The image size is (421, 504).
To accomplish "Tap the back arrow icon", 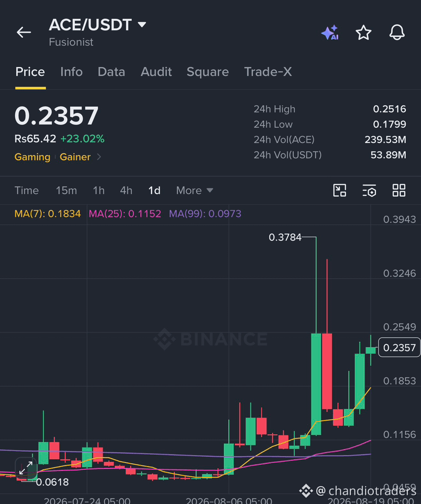I will [24, 33].
